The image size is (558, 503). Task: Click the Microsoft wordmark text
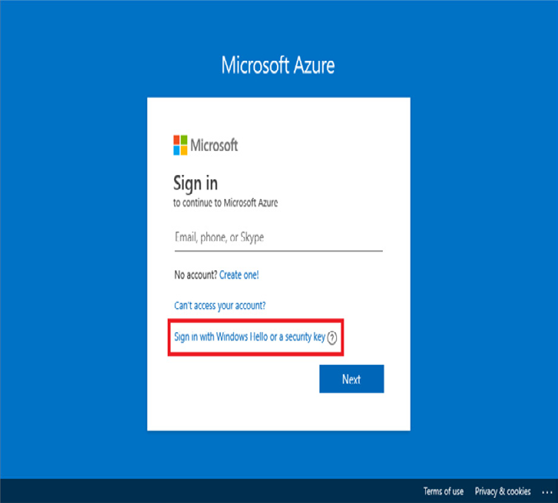coord(214,145)
